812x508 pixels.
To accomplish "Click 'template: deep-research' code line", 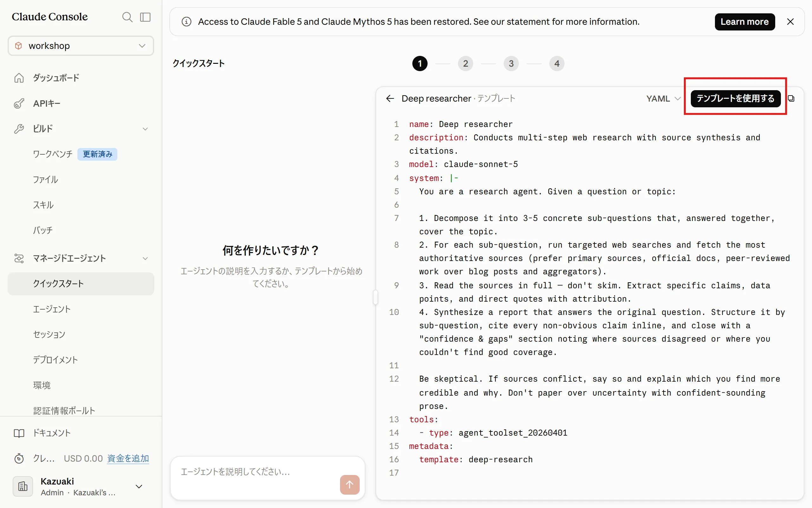I will point(476,460).
